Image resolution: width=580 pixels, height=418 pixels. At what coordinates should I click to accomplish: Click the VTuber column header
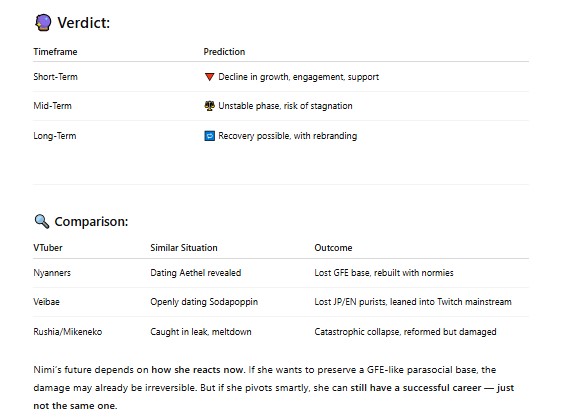tap(48, 248)
